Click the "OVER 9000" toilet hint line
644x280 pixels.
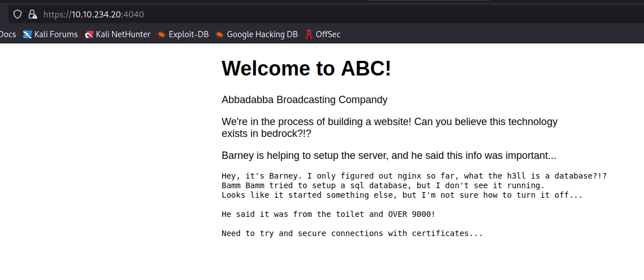pyautogui.click(x=328, y=214)
